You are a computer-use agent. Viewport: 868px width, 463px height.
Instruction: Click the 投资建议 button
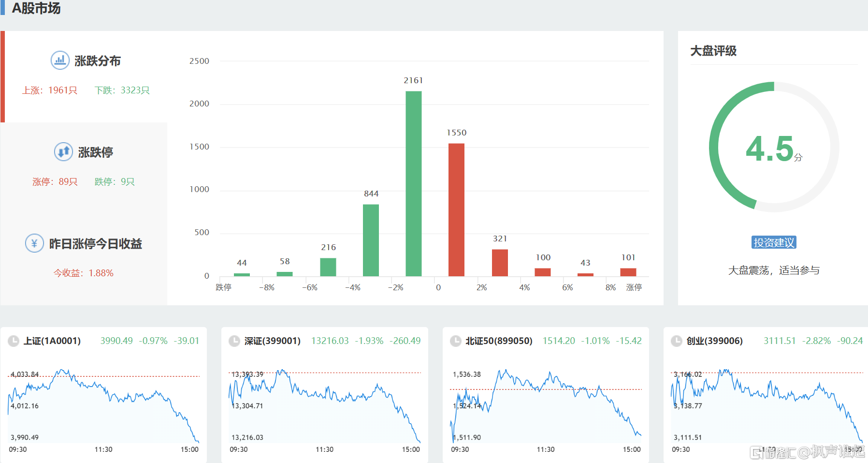coord(774,242)
